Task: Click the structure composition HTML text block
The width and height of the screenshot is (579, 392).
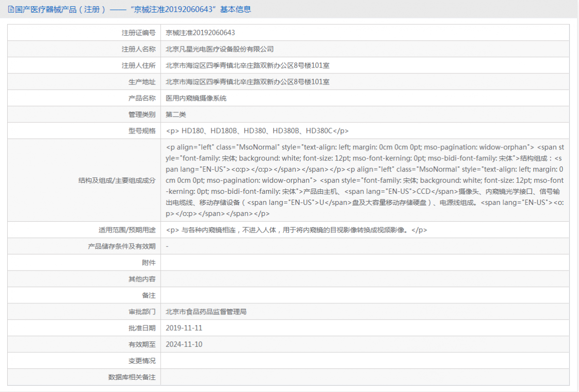Action: 365,180
